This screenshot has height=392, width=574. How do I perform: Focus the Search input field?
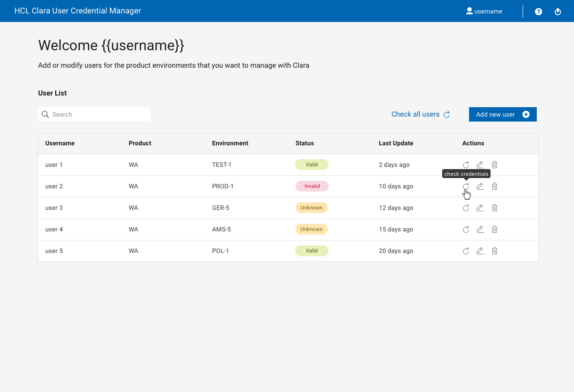coord(100,114)
